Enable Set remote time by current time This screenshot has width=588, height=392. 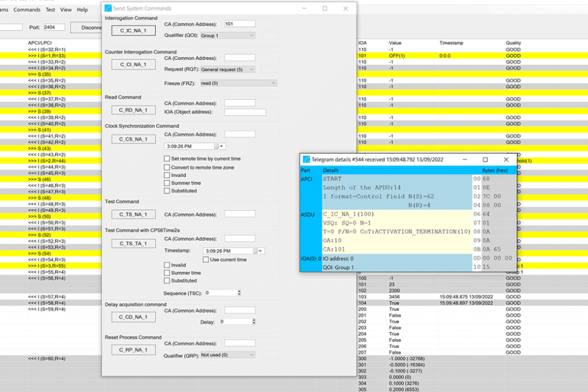point(166,158)
